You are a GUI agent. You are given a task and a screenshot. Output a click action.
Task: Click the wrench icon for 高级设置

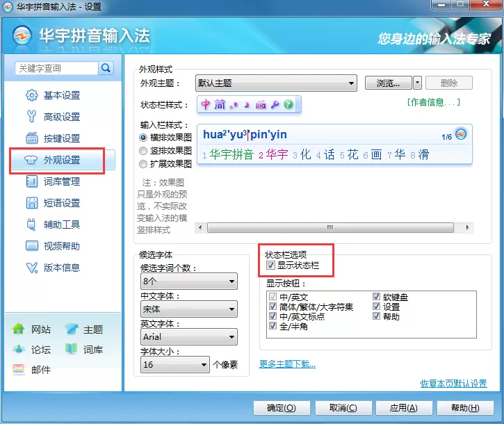click(x=31, y=116)
